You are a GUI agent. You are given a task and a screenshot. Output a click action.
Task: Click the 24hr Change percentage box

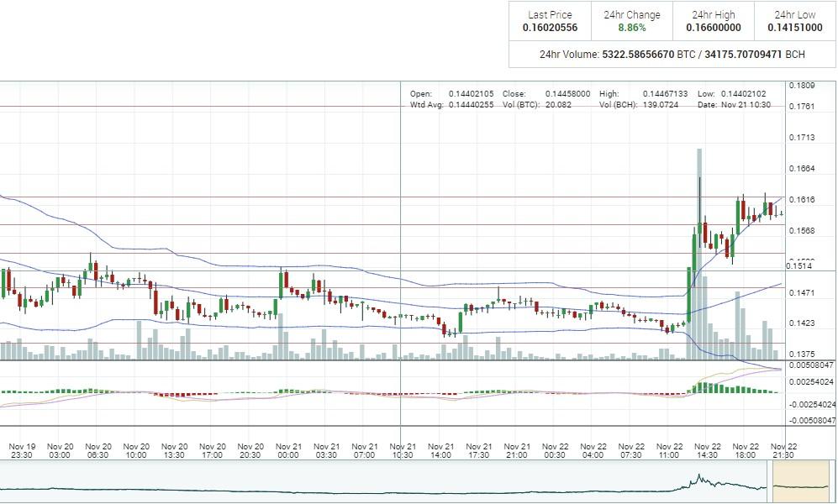coord(632,21)
